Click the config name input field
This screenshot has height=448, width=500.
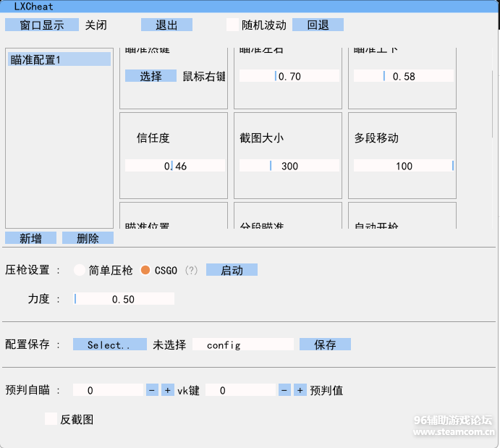coord(243,345)
